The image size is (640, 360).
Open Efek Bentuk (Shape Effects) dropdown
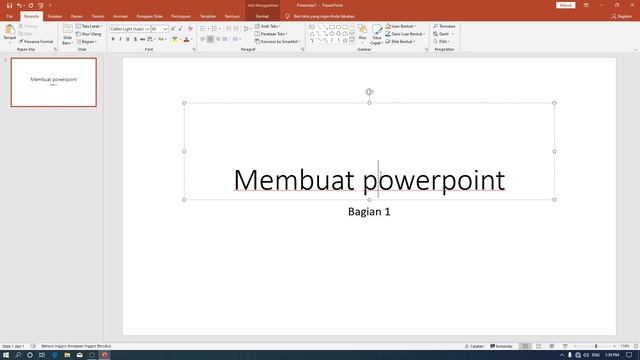(x=400, y=42)
